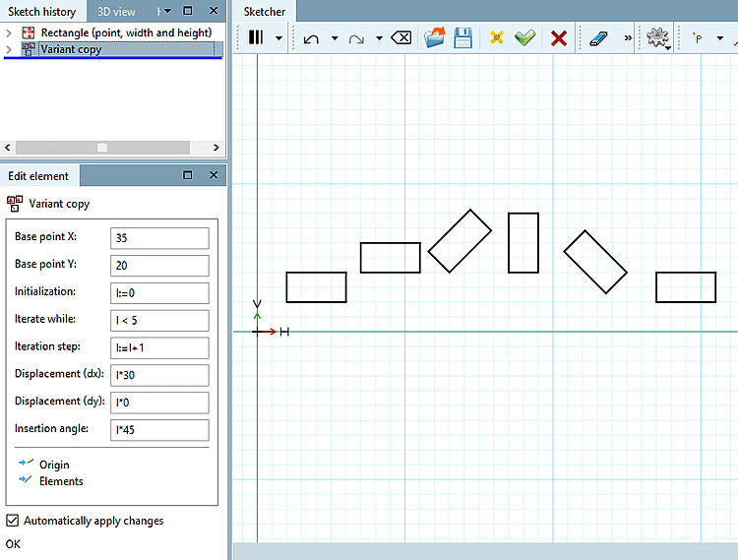Open the gear settings menu icon
The height and width of the screenshot is (560, 738).
click(x=658, y=38)
